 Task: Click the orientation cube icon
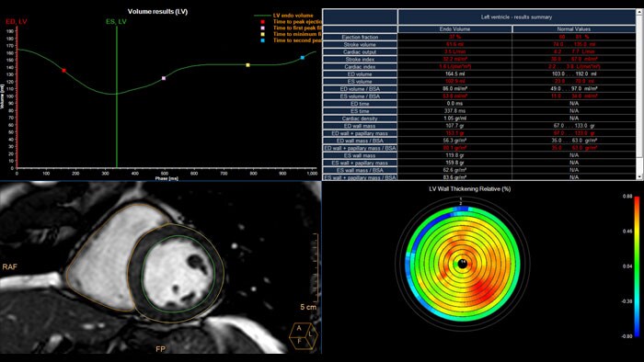pos(304,335)
